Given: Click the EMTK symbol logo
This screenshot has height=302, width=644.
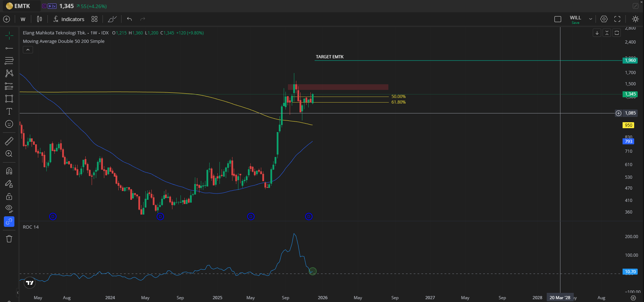Looking at the screenshot, I should point(9,6).
